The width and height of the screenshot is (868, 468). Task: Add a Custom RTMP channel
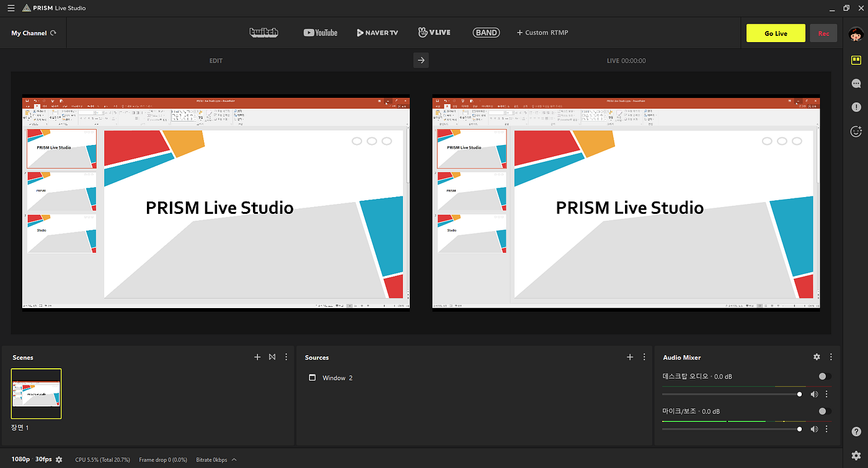click(542, 32)
